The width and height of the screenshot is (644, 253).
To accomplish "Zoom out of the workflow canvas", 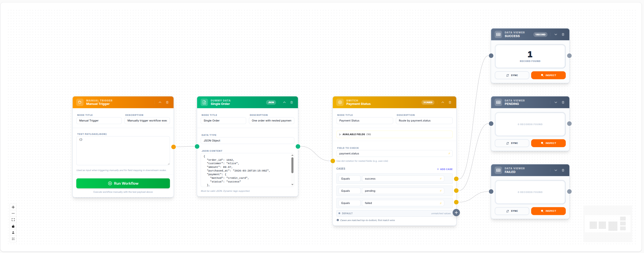I will point(13,213).
